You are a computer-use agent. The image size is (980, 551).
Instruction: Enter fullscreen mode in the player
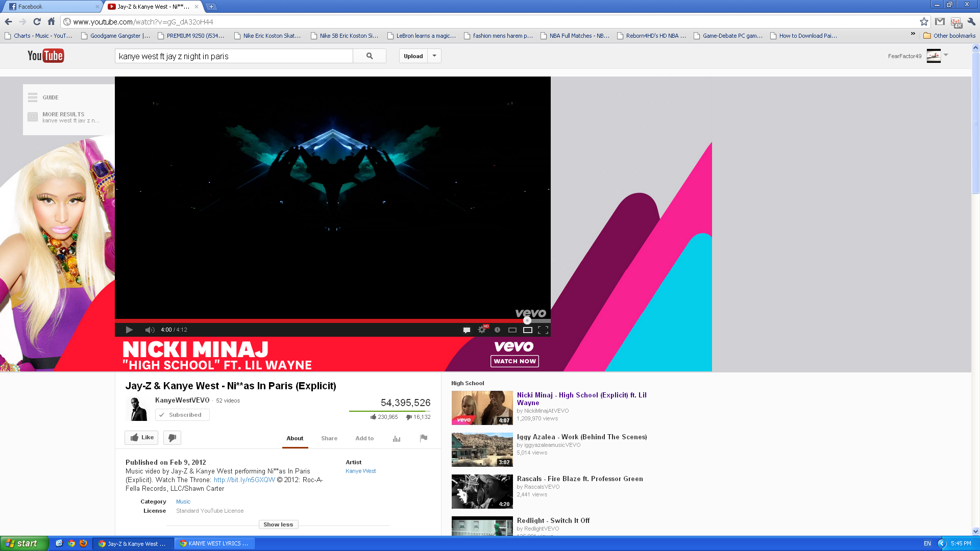[x=543, y=330]
